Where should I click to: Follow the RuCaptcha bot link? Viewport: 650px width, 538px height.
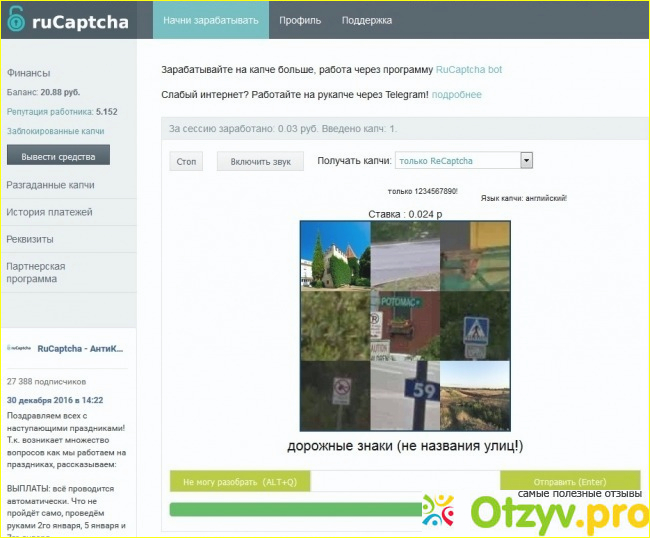point(469,70)
